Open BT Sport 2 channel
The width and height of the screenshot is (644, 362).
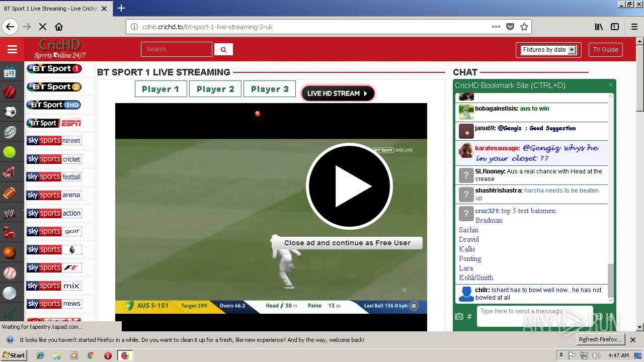pos(54,86)
